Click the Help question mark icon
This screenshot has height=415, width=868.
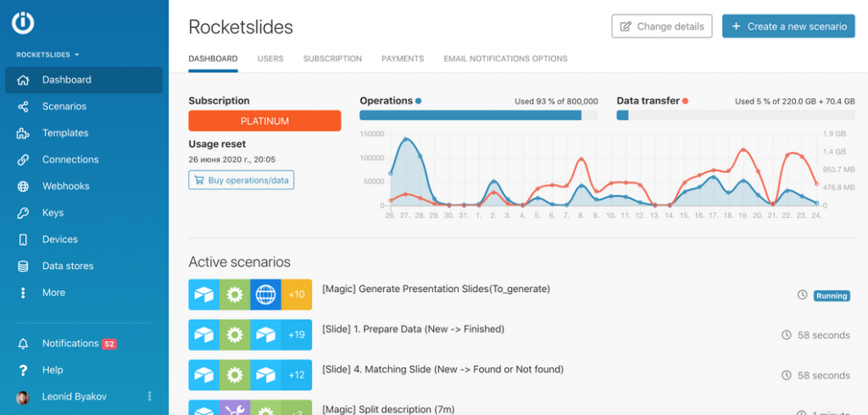point(23,370)
